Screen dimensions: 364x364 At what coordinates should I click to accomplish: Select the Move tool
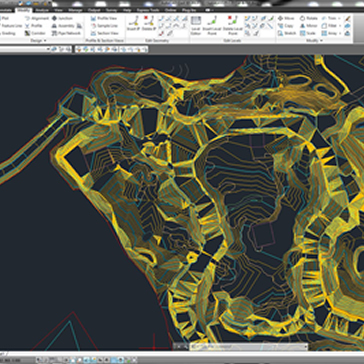286,18
